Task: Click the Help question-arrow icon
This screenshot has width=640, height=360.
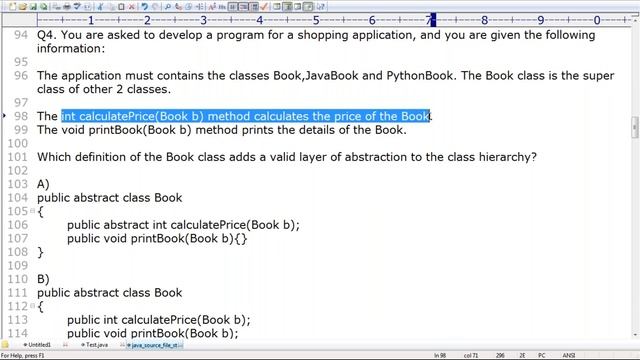Action: [x=320, y=7]
